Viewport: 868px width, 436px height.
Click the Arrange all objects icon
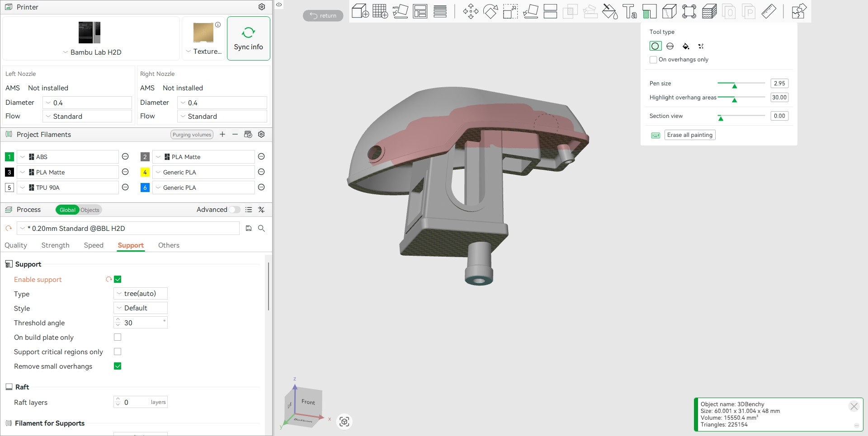tap(420, 11)
